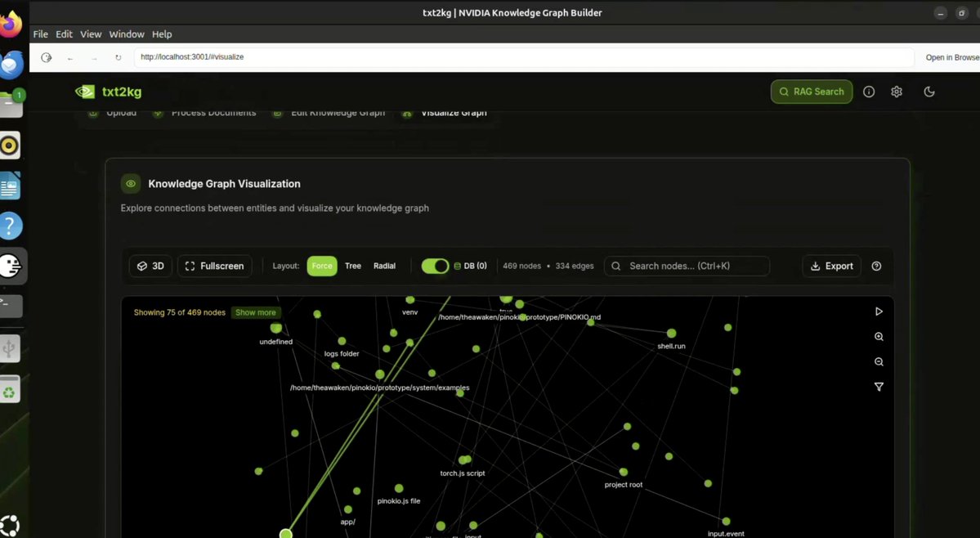Screen dimensions: 980x538
Task: Open Thunderbird mail from the dock
Action: coord(11,65)
